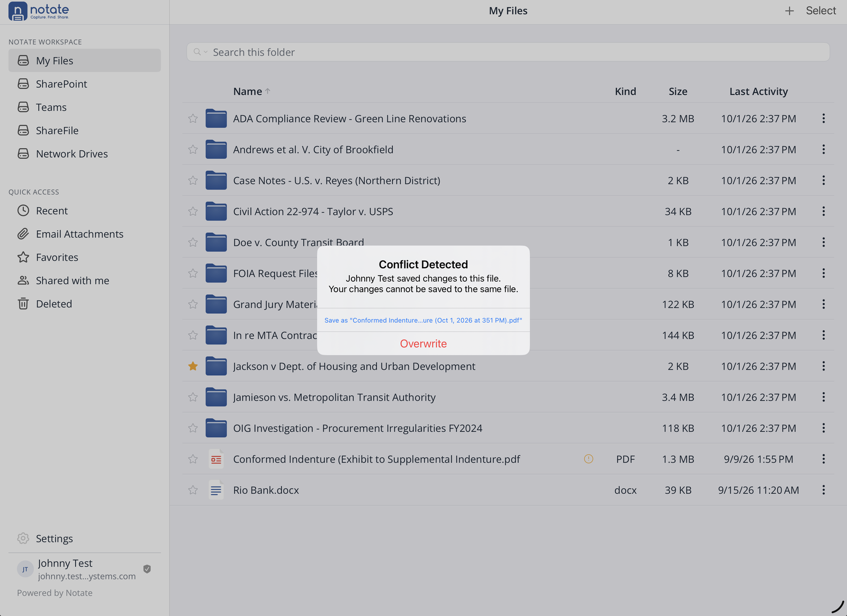
Task: Sort by Last Activity column
Action: click(x=759, y=91)
